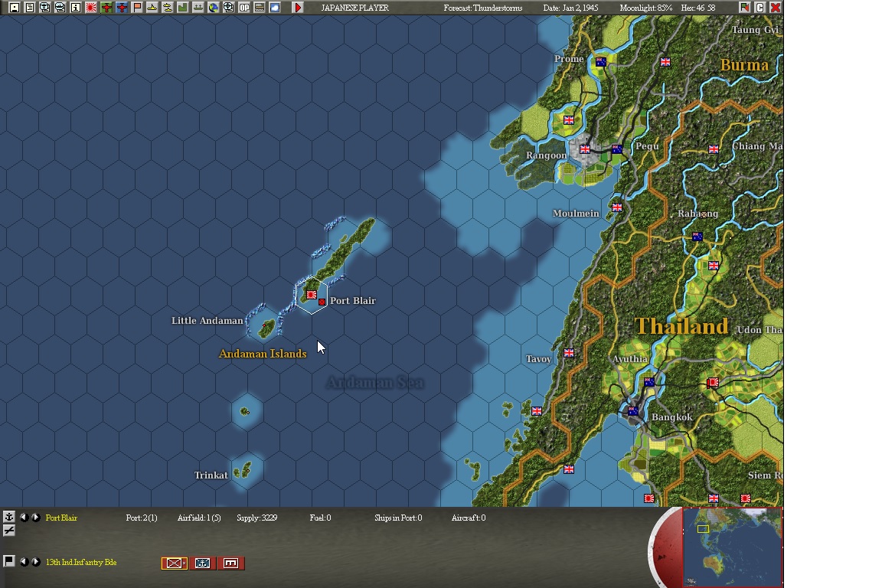
Task: Open the 13th Ind Infantry Bde unit link
Action: click(x=81, y=562)
